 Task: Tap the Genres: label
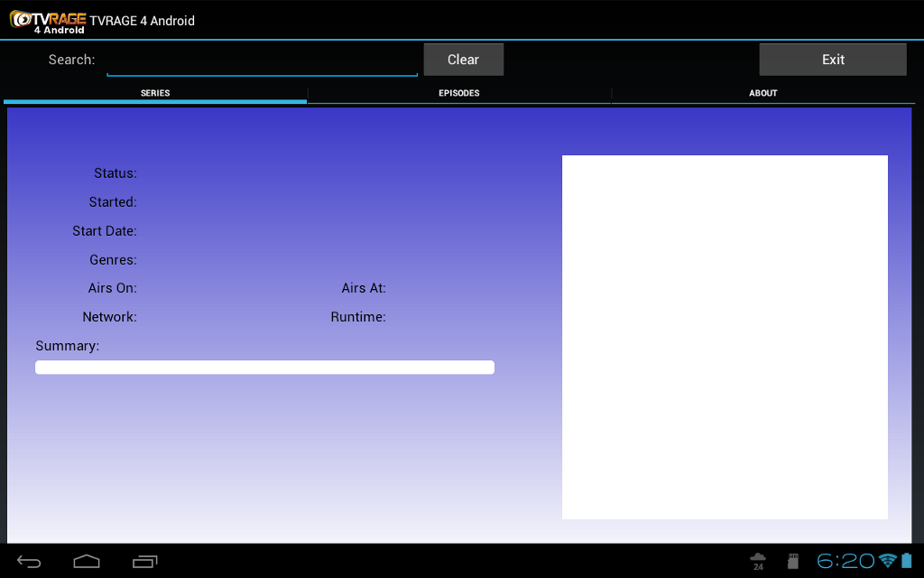click(x=113, y=260)
